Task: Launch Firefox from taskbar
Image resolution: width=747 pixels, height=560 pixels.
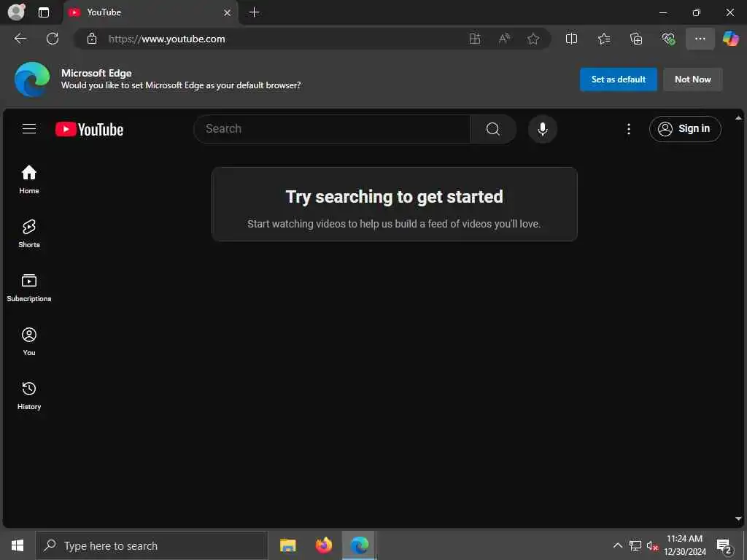Action: click(x=323, y=545)
